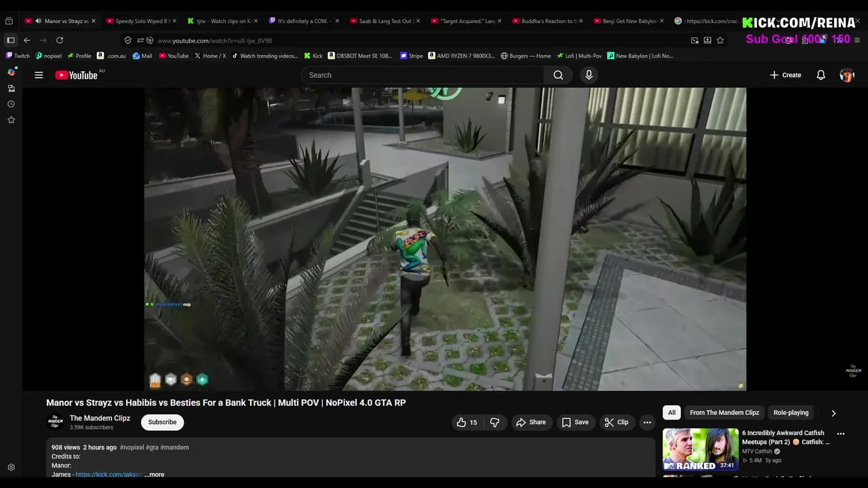868x488 pixels.
Task: Switch to Speedy Solo Wiped tab
Action: [141, 21]
